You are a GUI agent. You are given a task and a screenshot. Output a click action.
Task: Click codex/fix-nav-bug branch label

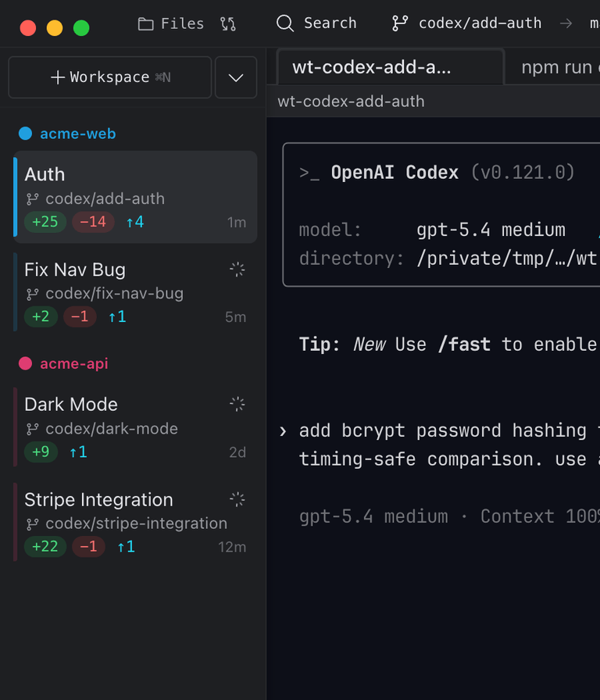(114, 293)
